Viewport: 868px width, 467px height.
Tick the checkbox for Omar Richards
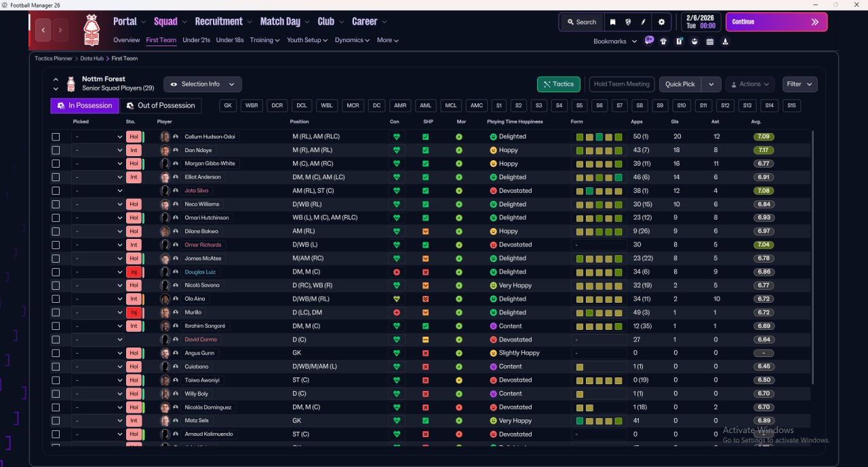[56, 245]
